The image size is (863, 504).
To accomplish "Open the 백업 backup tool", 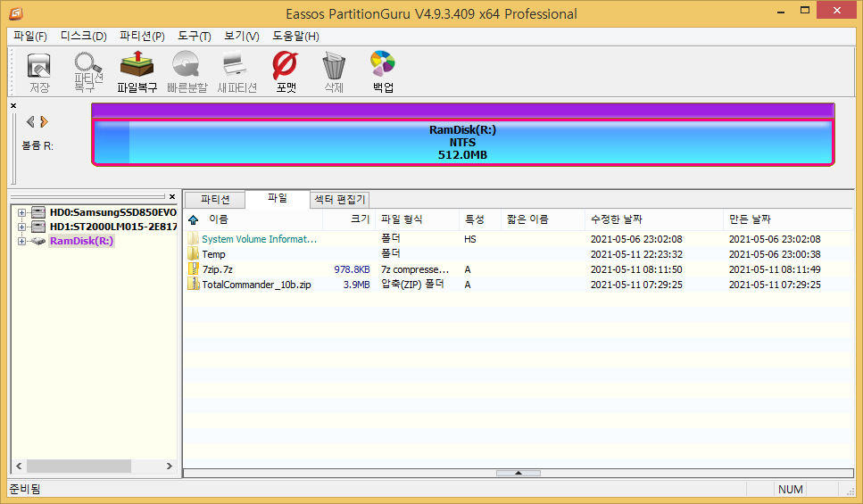I will click(x=383, y=71).
